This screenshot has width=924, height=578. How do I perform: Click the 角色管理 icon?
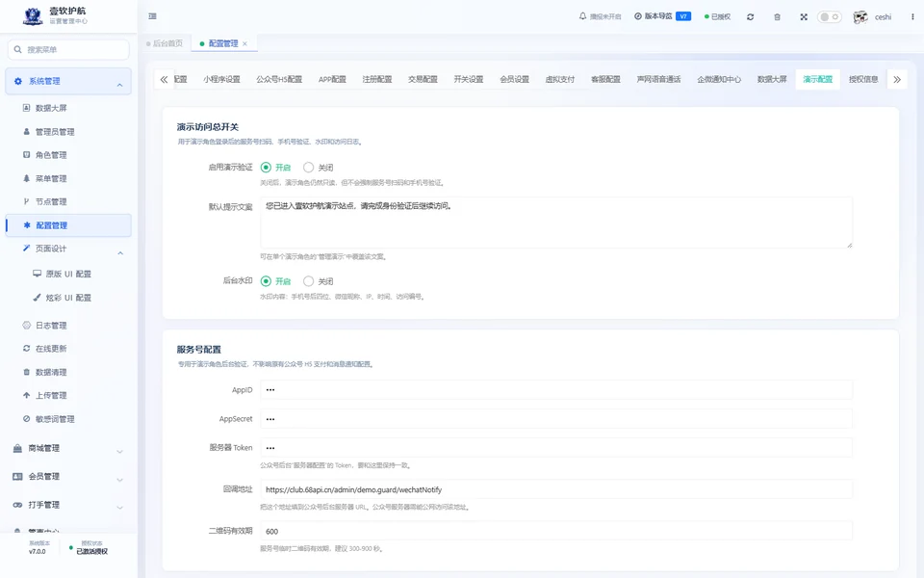[x=26, y=155]
